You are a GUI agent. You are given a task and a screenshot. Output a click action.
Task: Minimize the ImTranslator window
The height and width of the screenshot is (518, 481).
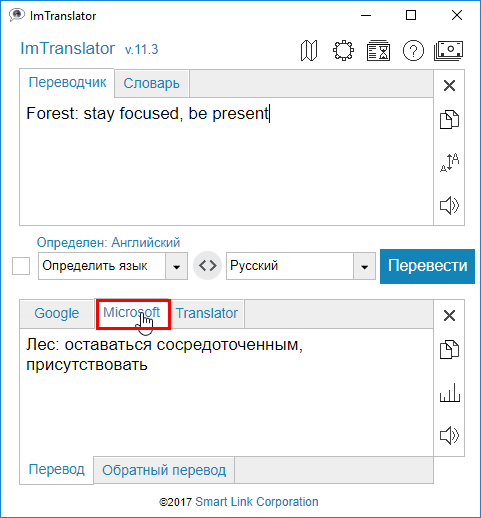pyautogui.click(x=366, y=15)
